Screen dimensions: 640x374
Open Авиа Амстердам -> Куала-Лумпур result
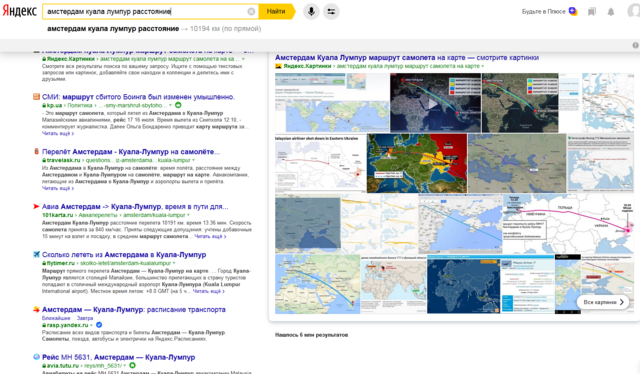(135, 207)
